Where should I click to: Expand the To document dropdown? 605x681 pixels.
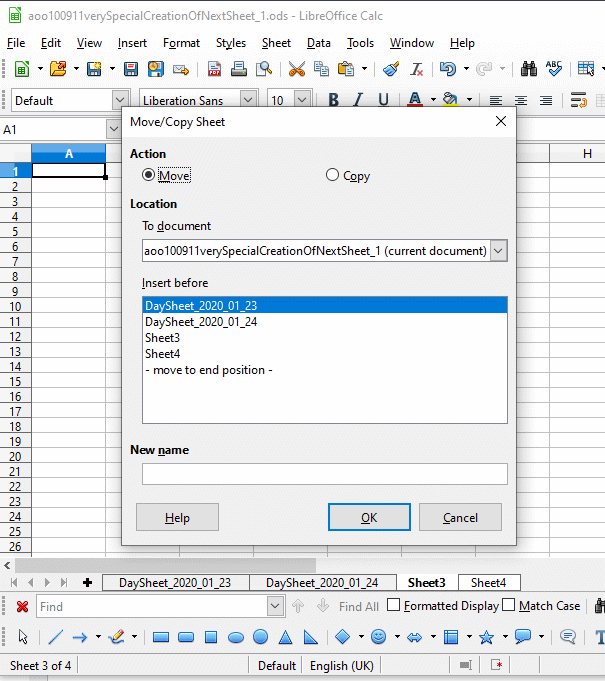499,250
